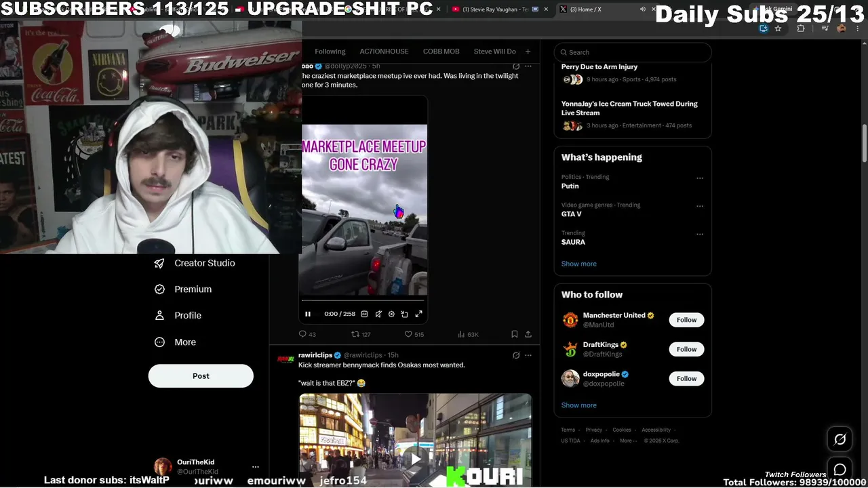The height and width of the screenshot is (488, 868).
Task: Open video playback settings gear
Action: coord(391,314)
